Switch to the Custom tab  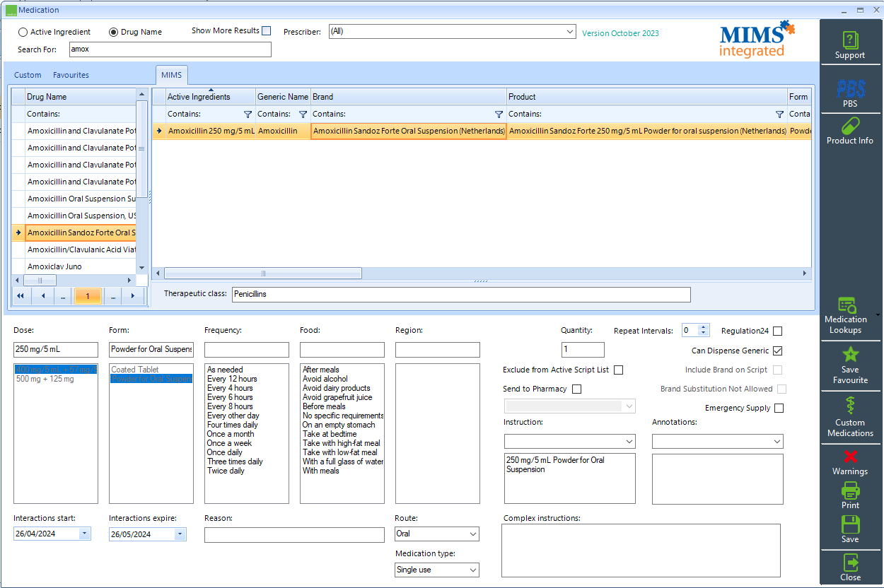click(x=28, y=75)
